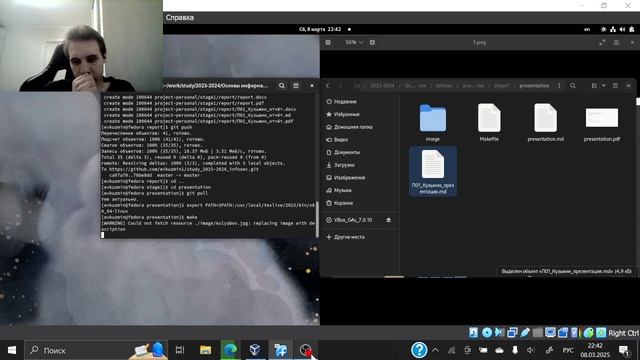The width and height of the screenshot is (640, 360).
Task: Show hidden system tray icons
Action: pyautogui.click(x=436, y=350)
